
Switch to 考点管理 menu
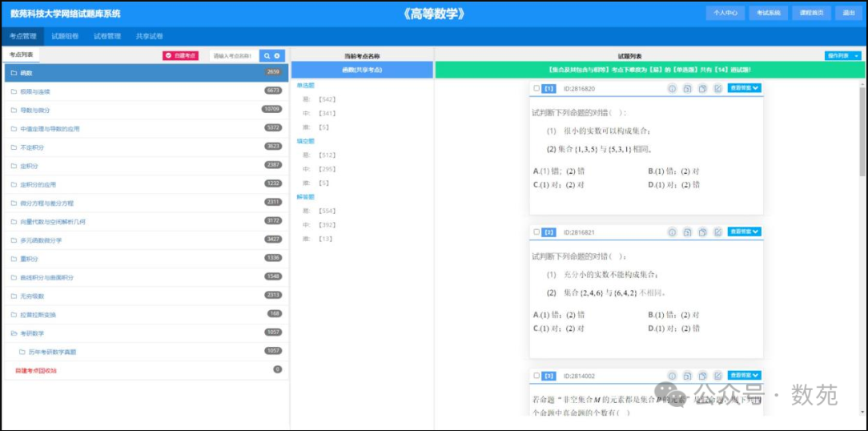click(x=22, y=37)
